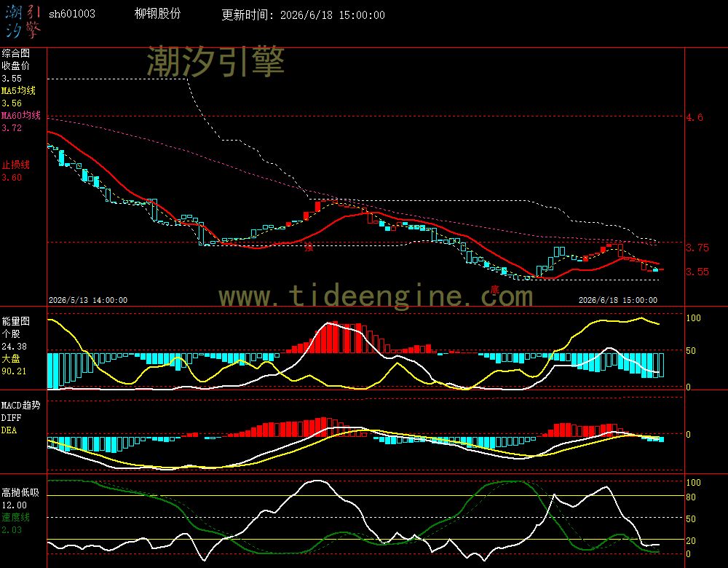Image resolution: width=728 pixels, height=568 pixels.
Task: Click the stop-loss value 3.60
Action: [12, 178]
